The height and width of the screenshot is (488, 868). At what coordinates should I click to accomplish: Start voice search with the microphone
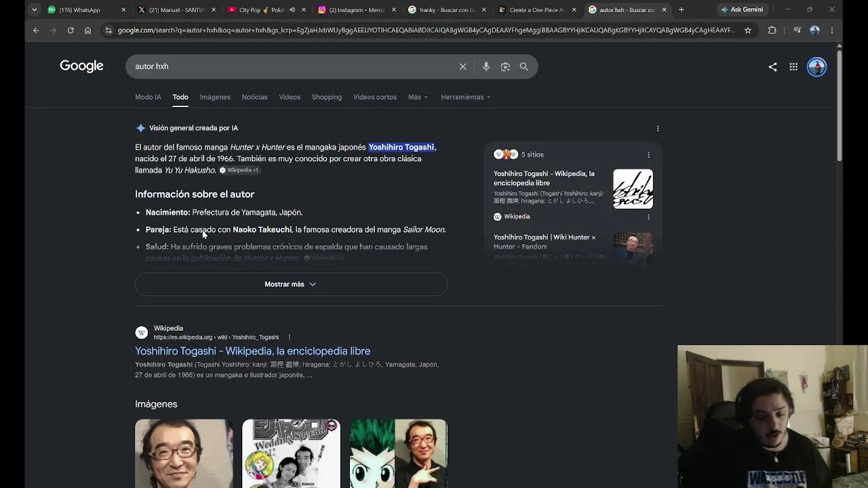point(486,66)
